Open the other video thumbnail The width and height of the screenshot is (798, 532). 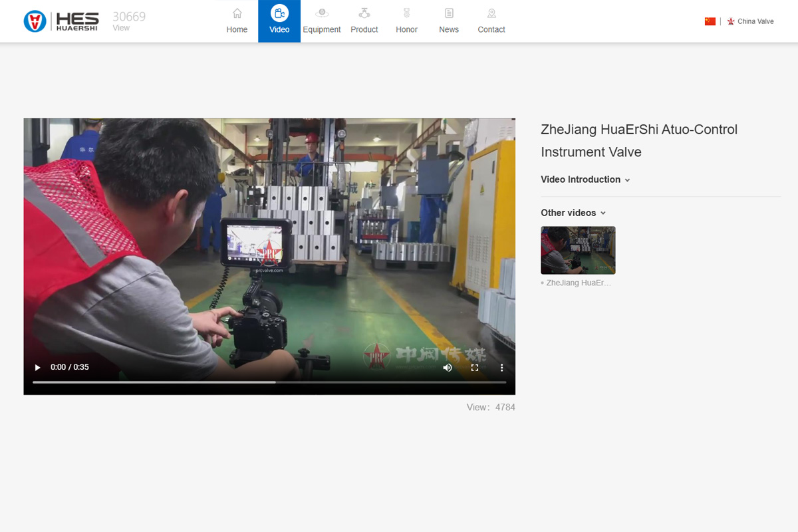578,250
